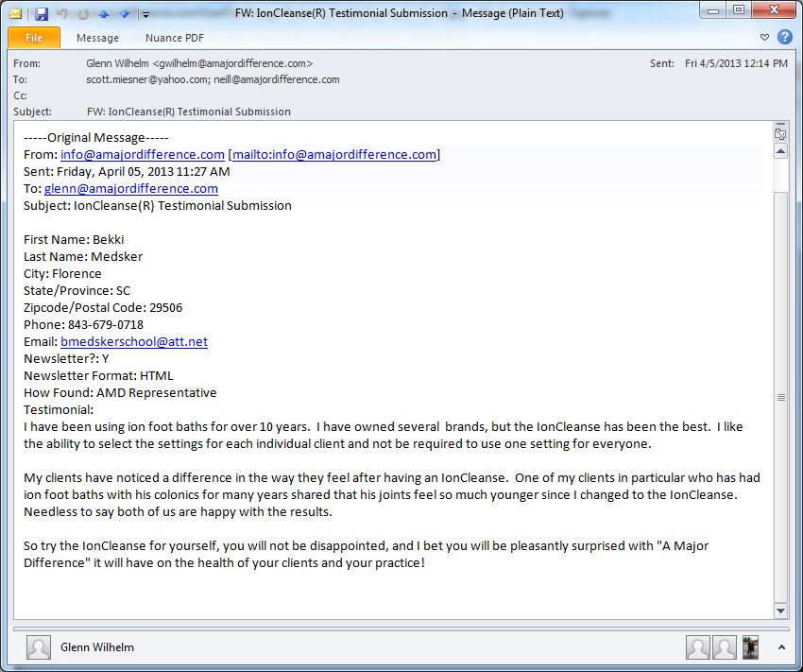803x672 pixels.
Task: Go to Previous Item with up arrow
Action: pos(104,14)
